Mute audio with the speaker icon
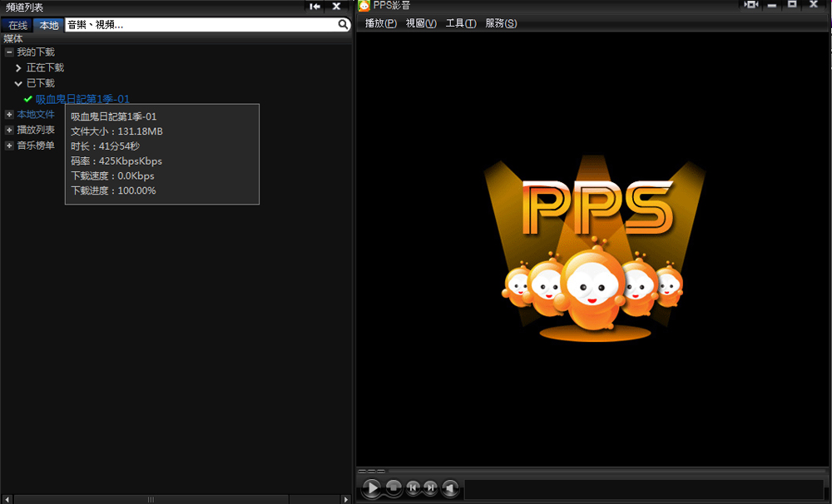Image resolution: width=832 pixels, height=504 pixels. point(450,487)
